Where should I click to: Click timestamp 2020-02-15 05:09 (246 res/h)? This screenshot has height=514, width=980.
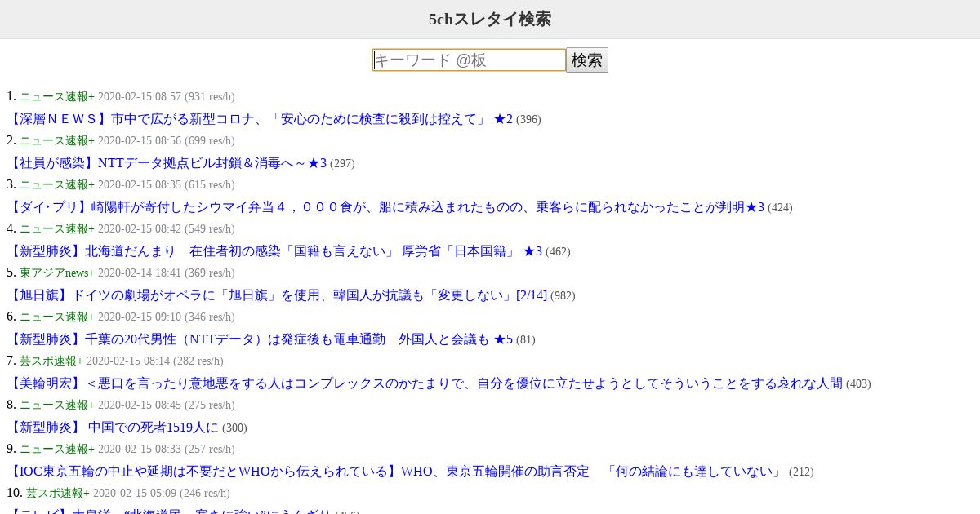point(162,493)
